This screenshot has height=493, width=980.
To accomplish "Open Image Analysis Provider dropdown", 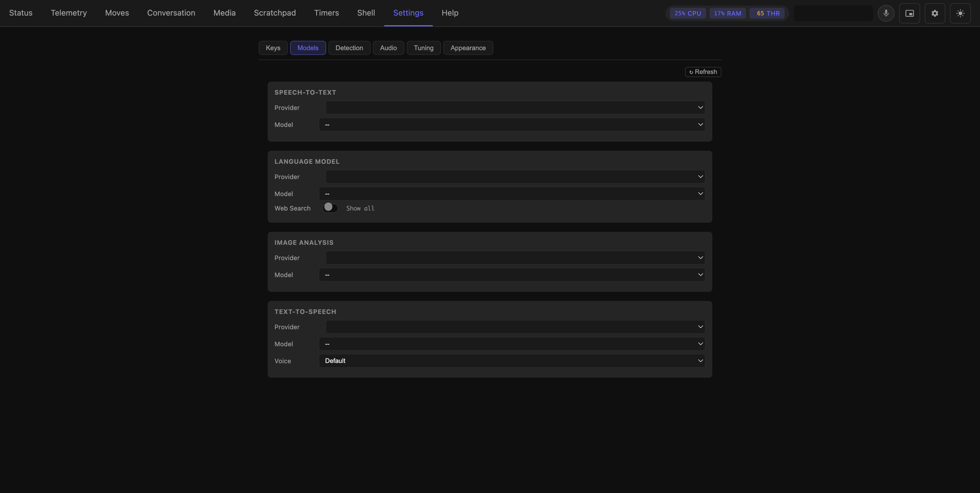I will pos(515,258).
